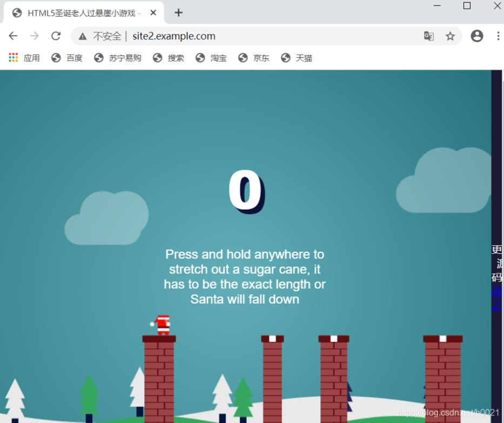Open the 京东 bookmark
Viewport: 504px width, 423px height.
click(254, 58)
